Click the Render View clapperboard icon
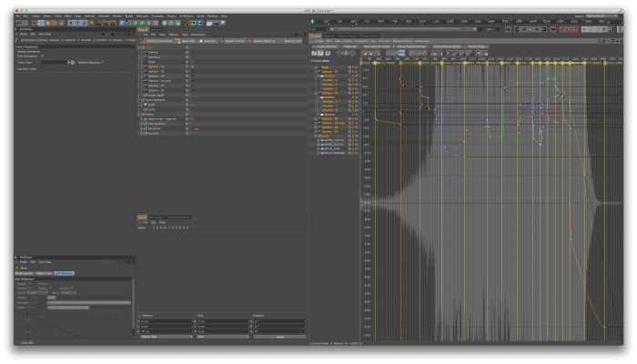637x364 pixels. point(99,23)
